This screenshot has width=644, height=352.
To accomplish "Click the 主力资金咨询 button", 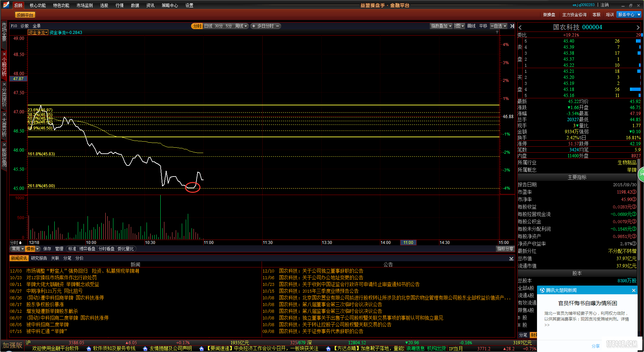I will (574, 15).
